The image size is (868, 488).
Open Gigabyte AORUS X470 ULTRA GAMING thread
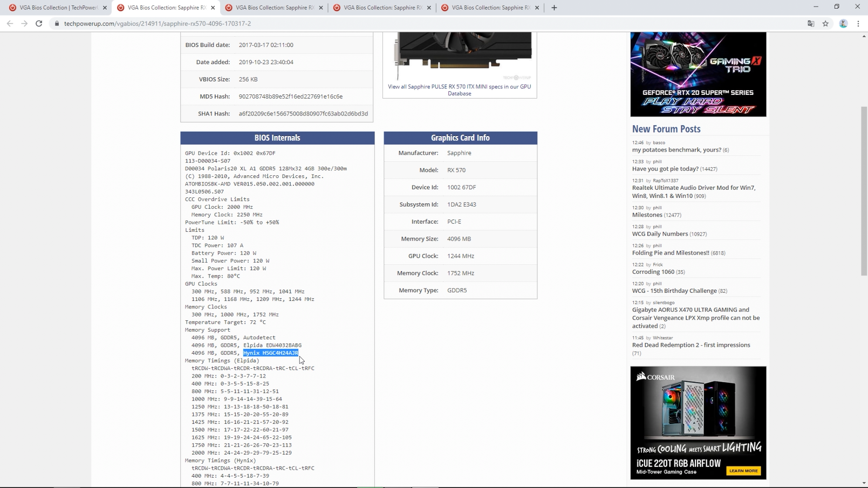point(696,318)
